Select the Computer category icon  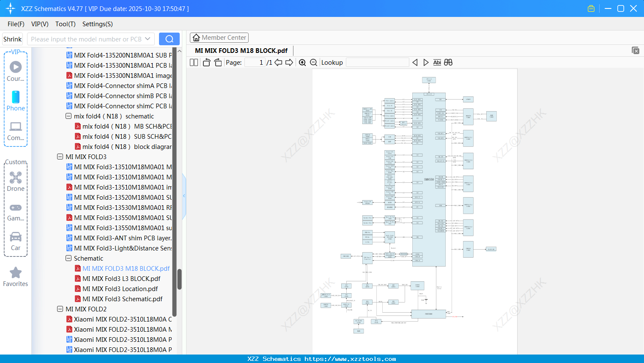coord(16,131)
